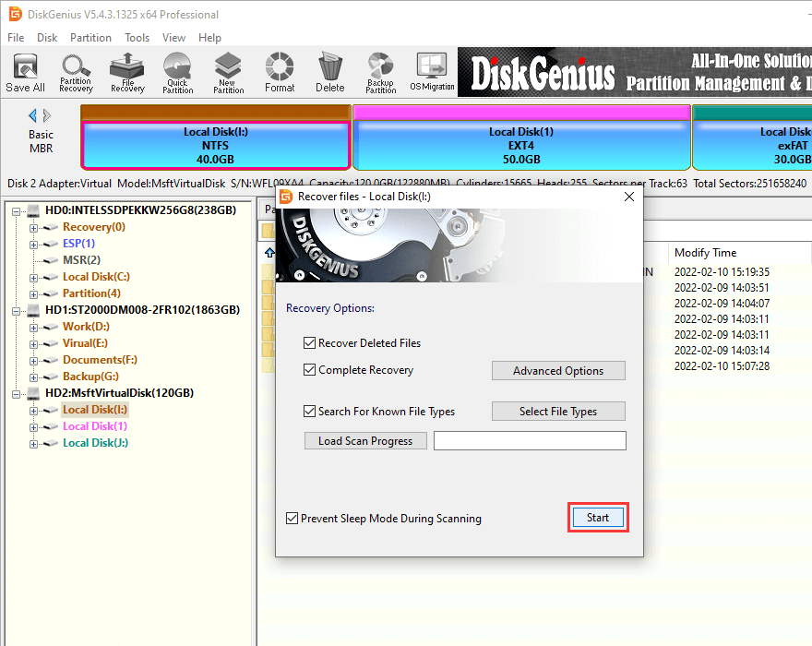Start the OS Migration tool
812x646 pixels.
(432, 73)
